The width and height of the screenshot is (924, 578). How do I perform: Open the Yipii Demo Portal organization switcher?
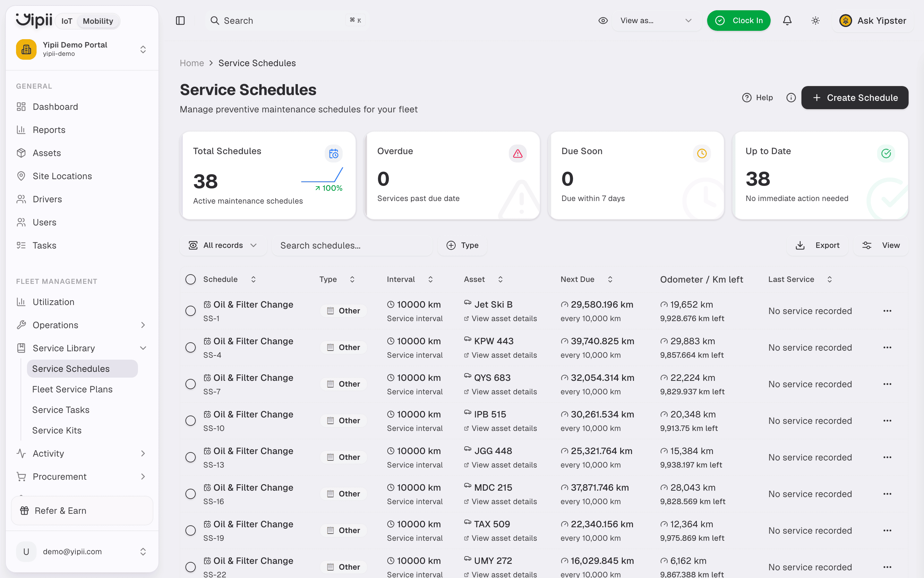(x=82, y=49)
